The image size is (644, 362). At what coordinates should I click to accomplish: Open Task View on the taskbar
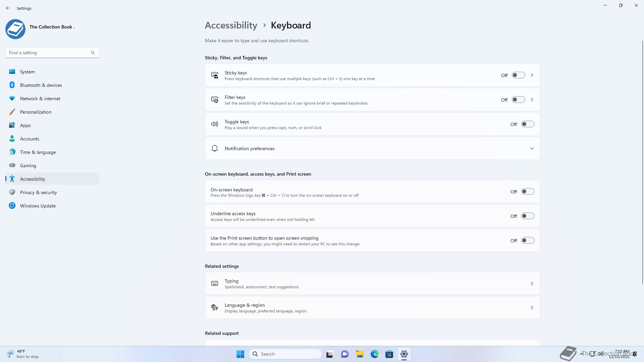pos(330,354)
